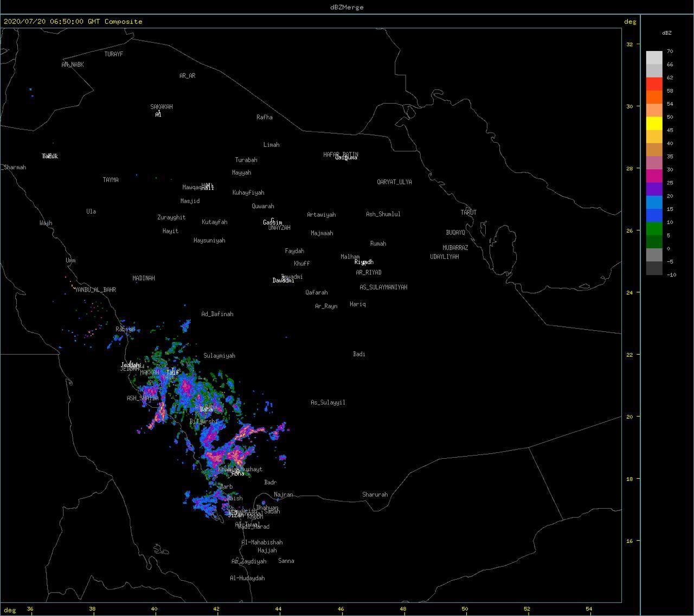The width and height of the screenshot is (694, 616).
Task: Click the TURAYF city label
Action: click(114, 54)
